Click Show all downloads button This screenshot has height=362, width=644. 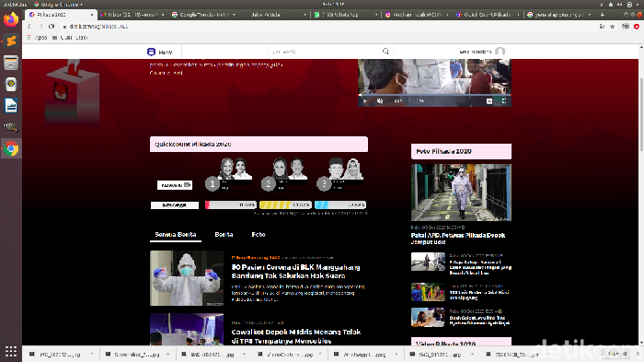tap(617, 354)
